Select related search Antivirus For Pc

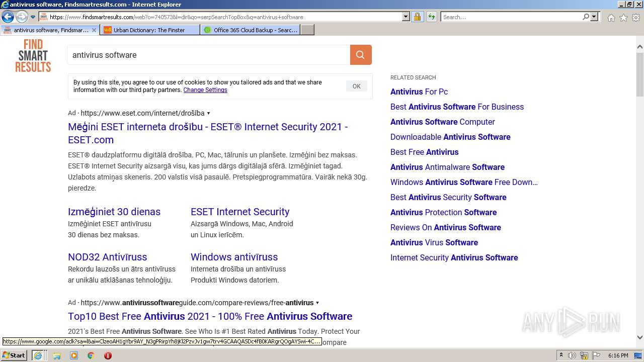[419, 92]
